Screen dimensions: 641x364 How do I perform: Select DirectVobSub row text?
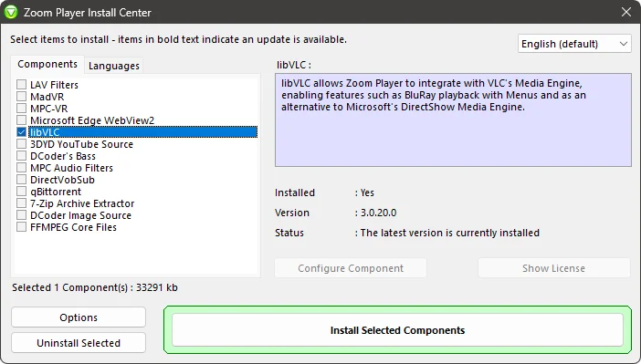point(62,180)
